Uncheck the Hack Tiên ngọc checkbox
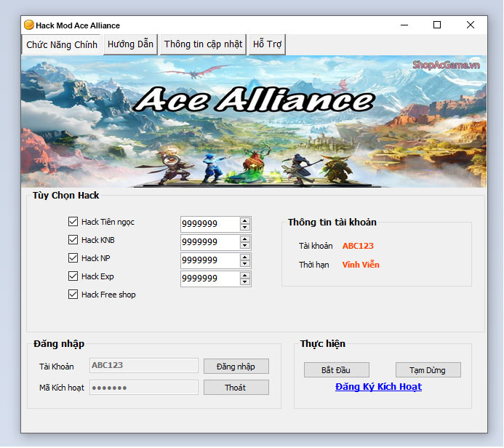 [73, 221]
